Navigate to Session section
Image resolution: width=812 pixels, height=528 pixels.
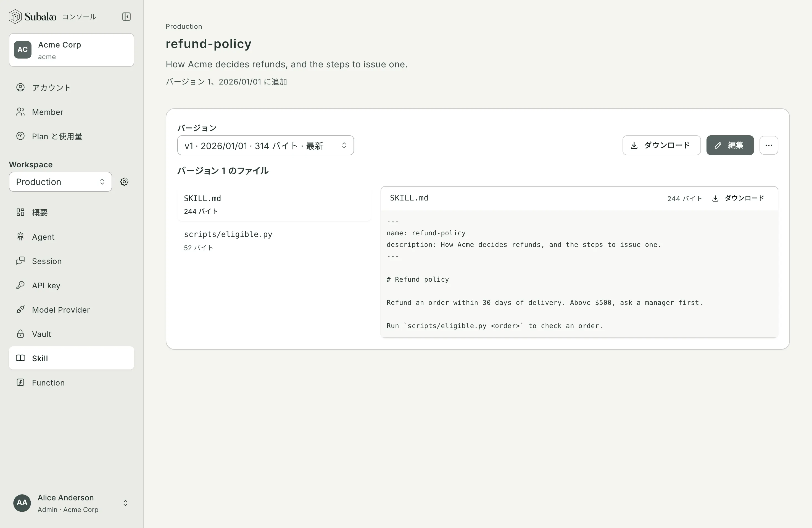(x=71, y=261)
